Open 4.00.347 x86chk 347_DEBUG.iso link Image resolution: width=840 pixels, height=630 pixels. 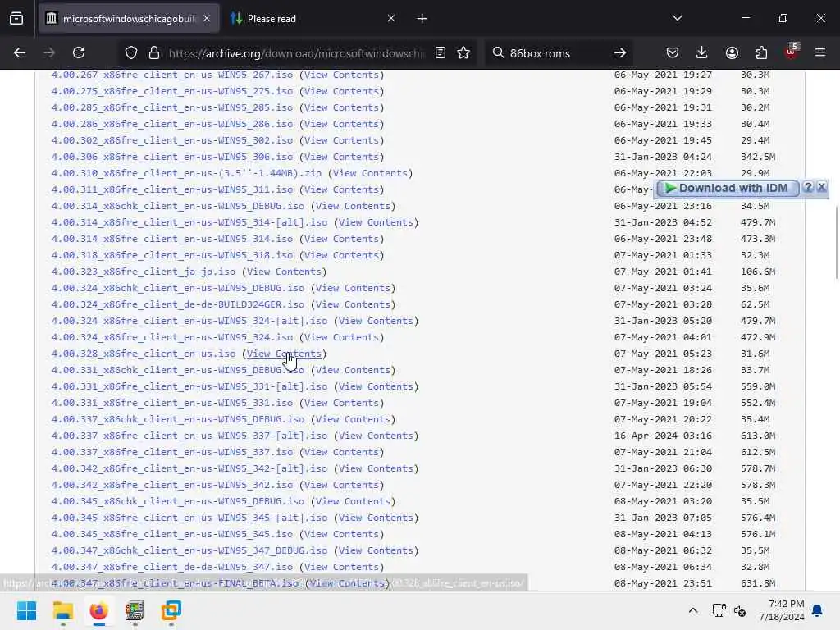point(189,550)
